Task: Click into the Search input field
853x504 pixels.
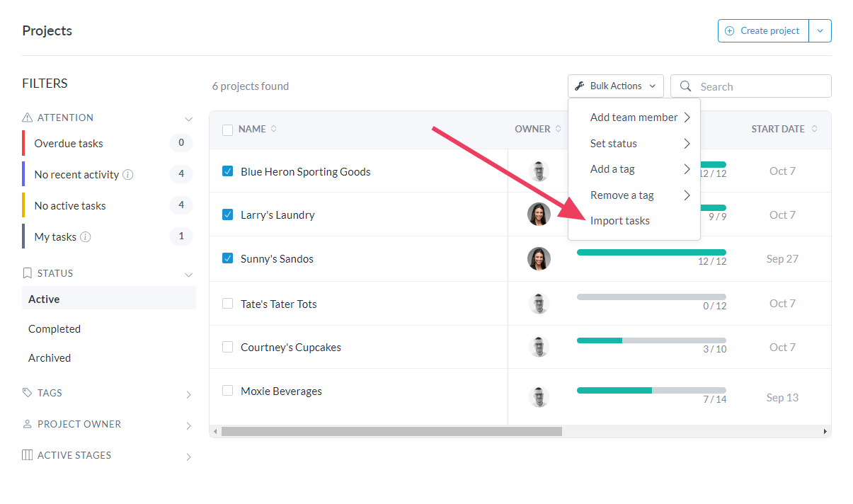Action: point(761,86)
